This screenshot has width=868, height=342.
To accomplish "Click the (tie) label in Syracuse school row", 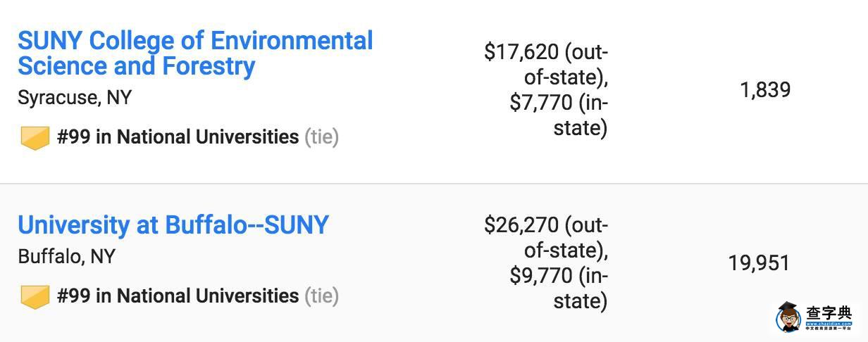I will (321, 137).
